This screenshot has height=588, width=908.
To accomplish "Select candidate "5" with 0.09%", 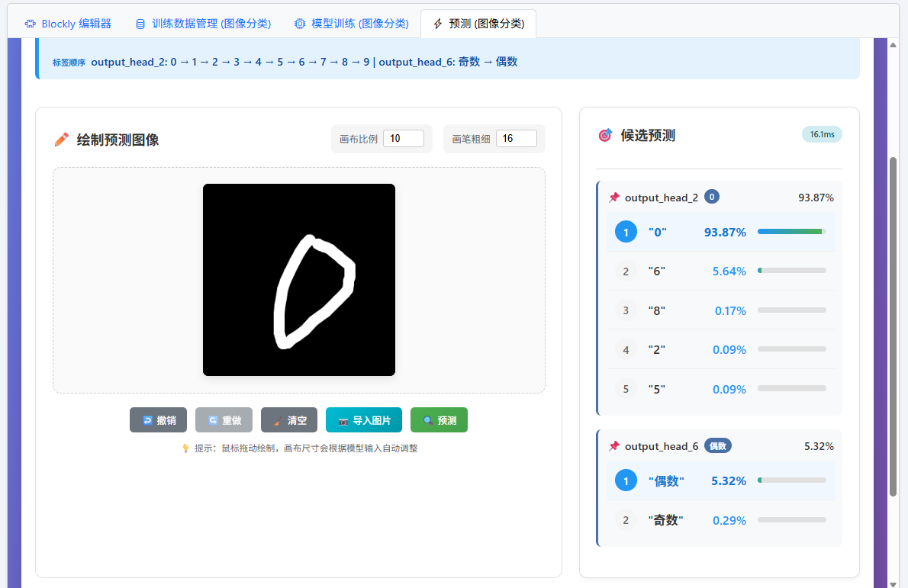I will (720, 389).
